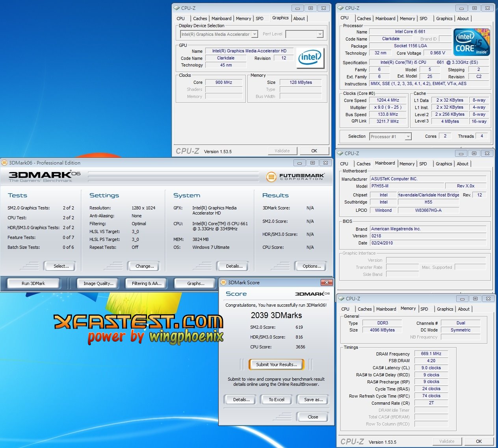Screen dimensions: 498x448
Task: Open the Caches tab in the processor CPU-Z window
Action: (x=364, y=19)
